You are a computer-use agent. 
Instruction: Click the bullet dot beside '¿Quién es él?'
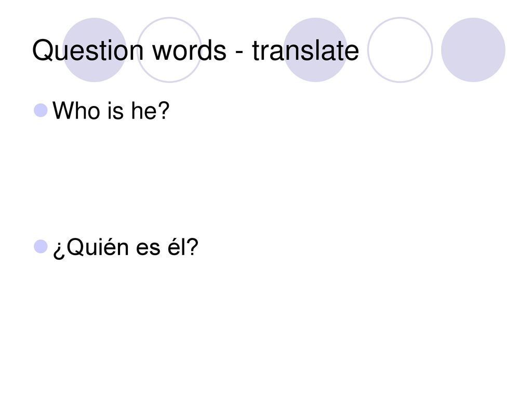(x=41, y=246)
